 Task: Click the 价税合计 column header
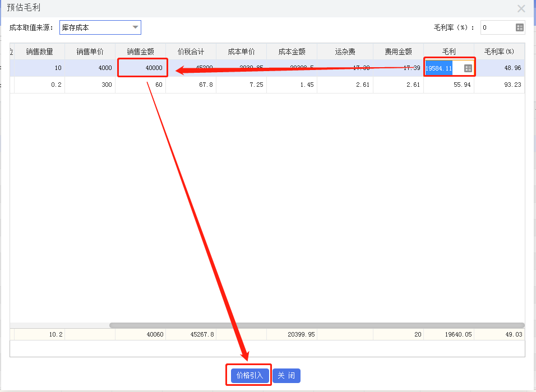coord(192,50)
